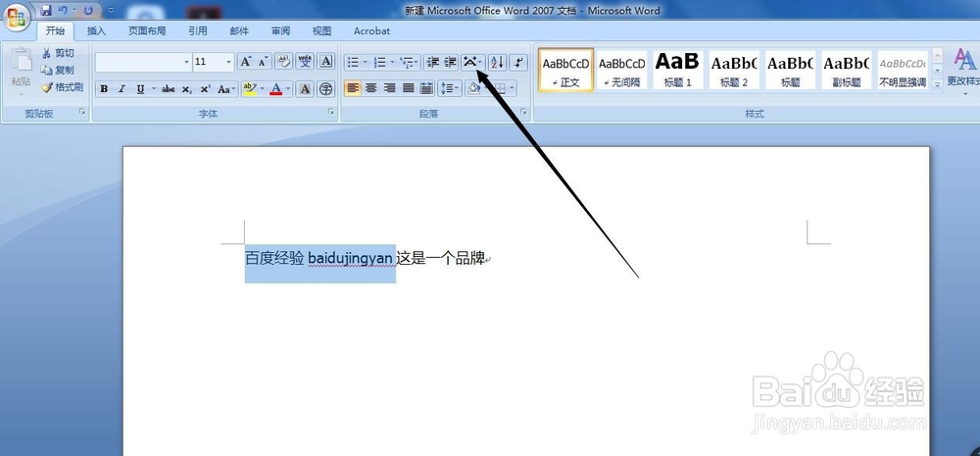
Task: Insert bulleted list
Action: click(x=353, y=62)
